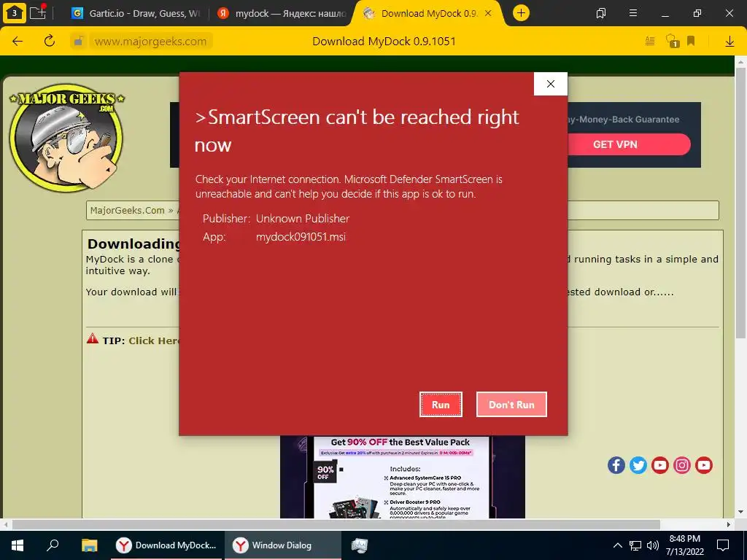Follow the MajorGeeks.Com breadcrumb link
The width and height of the screenshot is (747, 560).
[127, 211]
